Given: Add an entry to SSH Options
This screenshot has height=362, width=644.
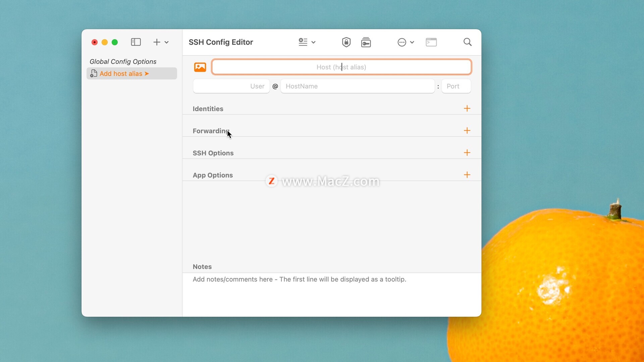Looking at the screenshot, I should pyautogui.click(x=467, y=153).
